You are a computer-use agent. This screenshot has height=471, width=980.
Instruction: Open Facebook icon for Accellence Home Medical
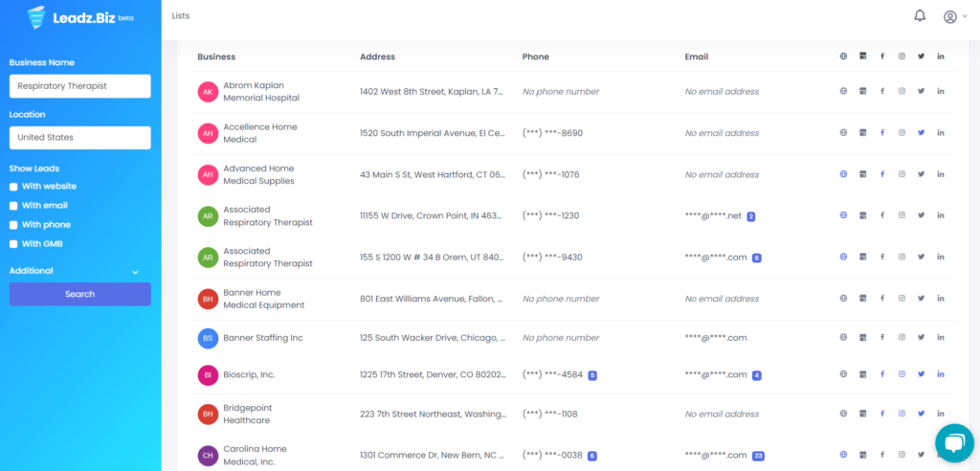point(881,133)
